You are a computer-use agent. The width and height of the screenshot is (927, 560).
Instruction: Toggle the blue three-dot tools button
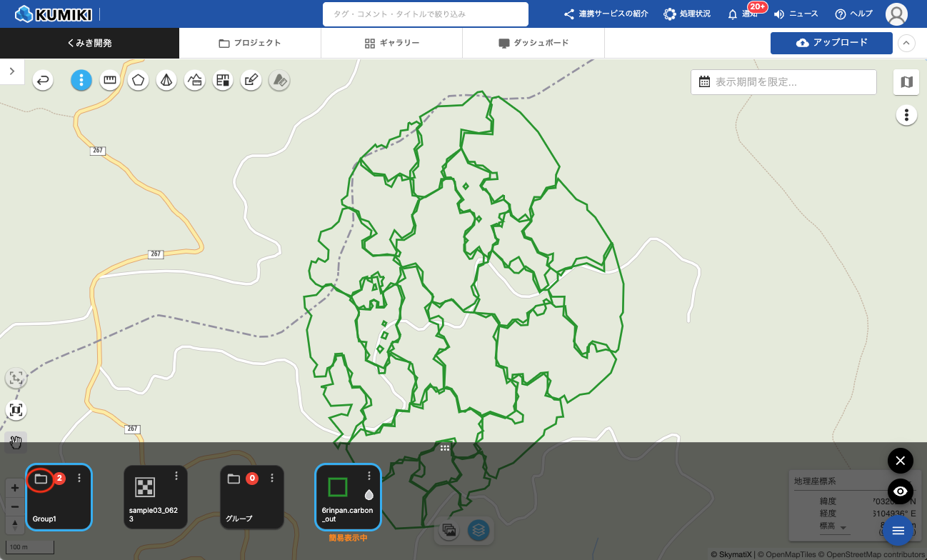point(81,80)
